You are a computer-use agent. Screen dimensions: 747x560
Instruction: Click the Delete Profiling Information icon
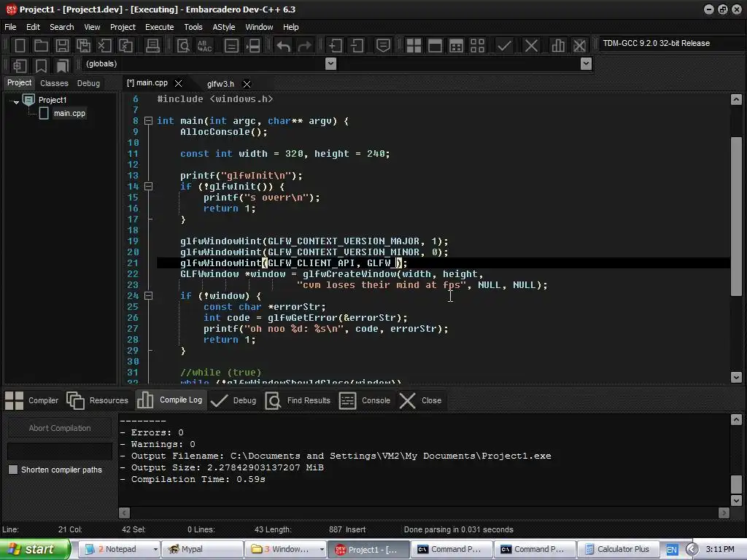click(579, 46)
